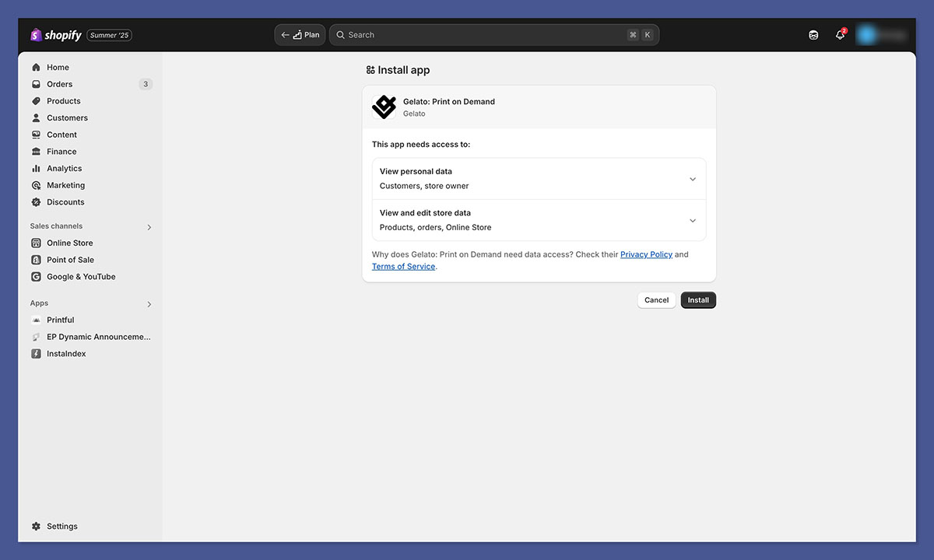
Task: Open the account avatar menu
Action: [882, 35]
